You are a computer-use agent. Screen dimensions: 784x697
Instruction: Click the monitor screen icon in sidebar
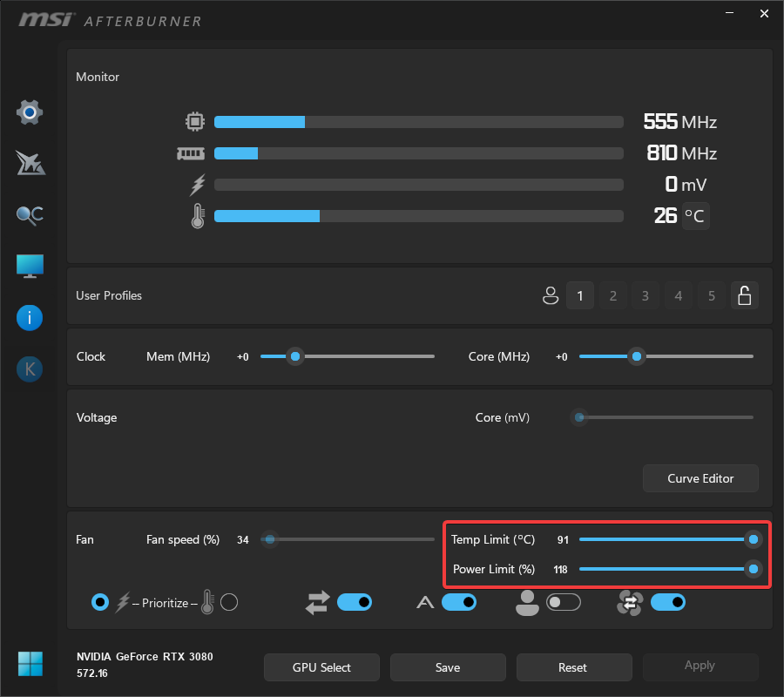coord(30,267)
